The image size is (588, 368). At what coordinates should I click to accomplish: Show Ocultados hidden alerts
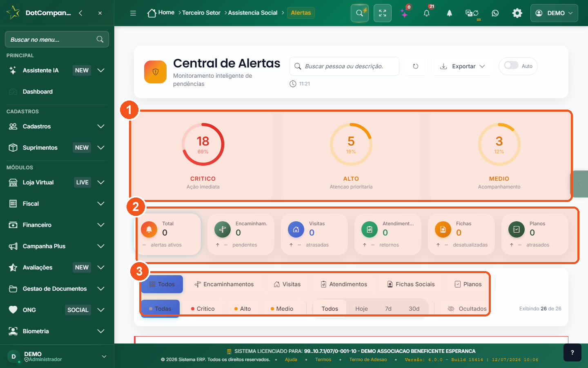coord(467,309)
